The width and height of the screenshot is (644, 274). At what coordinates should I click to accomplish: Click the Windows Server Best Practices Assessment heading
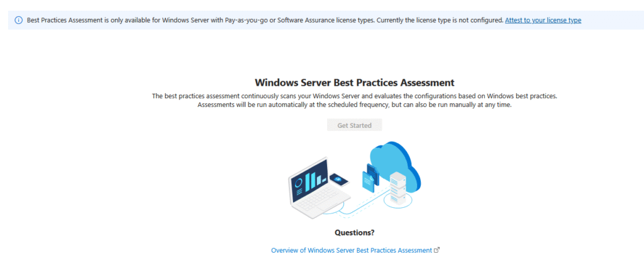355,83
